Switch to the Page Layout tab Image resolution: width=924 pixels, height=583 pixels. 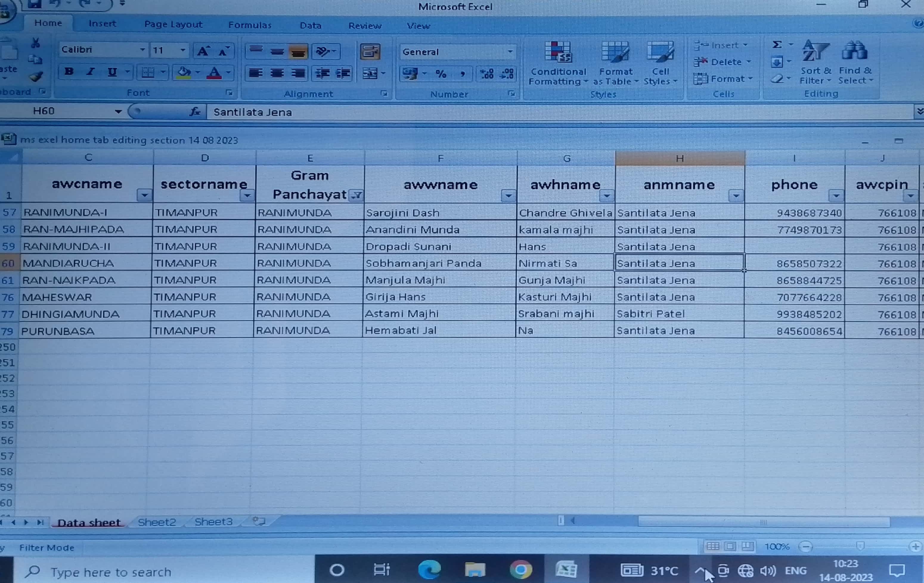[x=173, y=24]
